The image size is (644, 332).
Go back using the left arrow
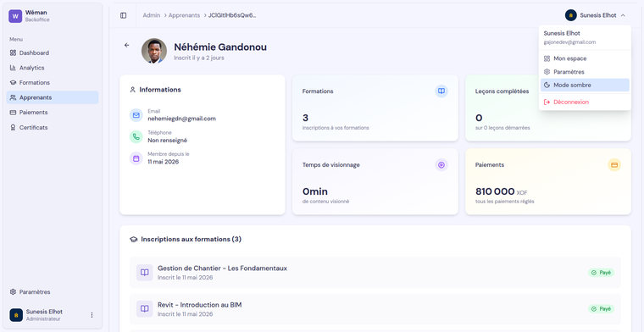point(127,45)
